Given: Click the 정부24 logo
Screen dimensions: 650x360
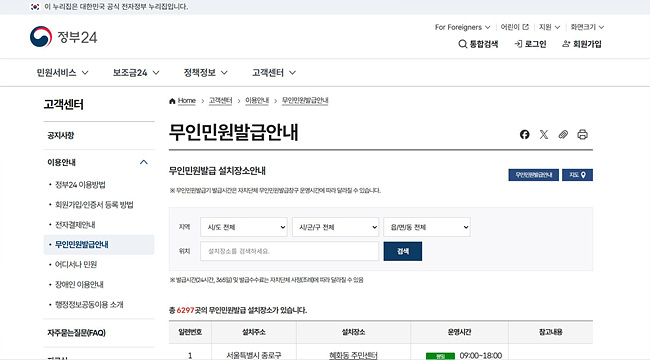Looking at the screenshot, I should click(63, 37).
